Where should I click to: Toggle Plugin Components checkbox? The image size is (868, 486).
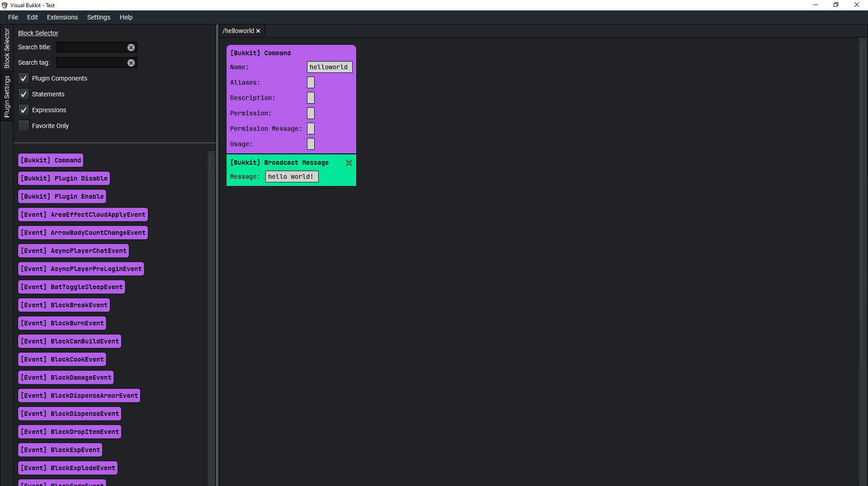[x=24, y=78]
